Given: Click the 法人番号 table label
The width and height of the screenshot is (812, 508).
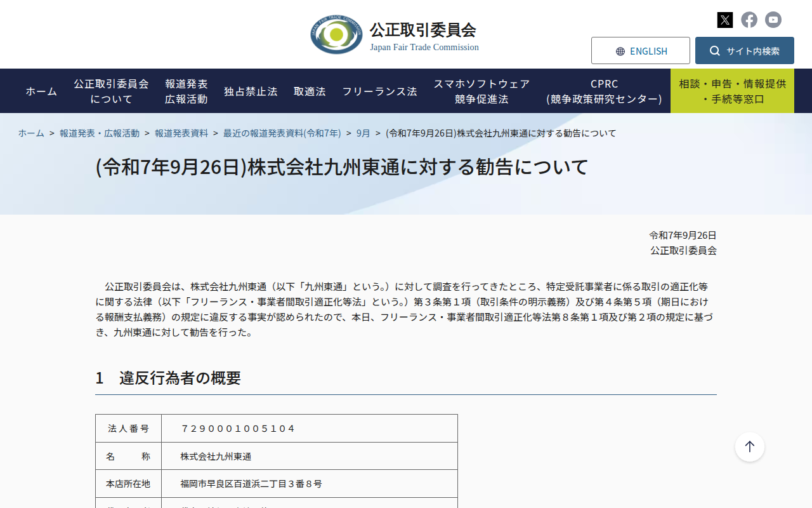Looking at the screenshot, I should [128, 429].
